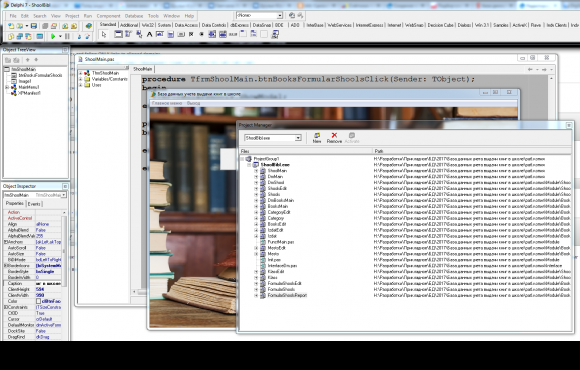Select the Label 'A' component on the palette
Viewport: 580px width, 370px height.
click(149, 34)
